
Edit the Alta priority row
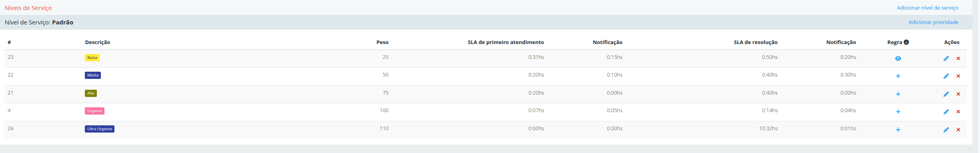946,94
